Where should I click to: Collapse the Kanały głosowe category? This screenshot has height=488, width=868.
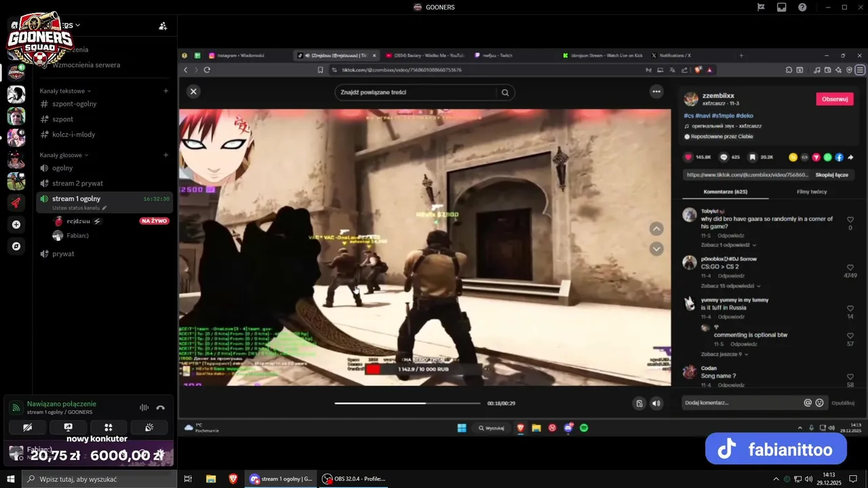pos(64,155)
